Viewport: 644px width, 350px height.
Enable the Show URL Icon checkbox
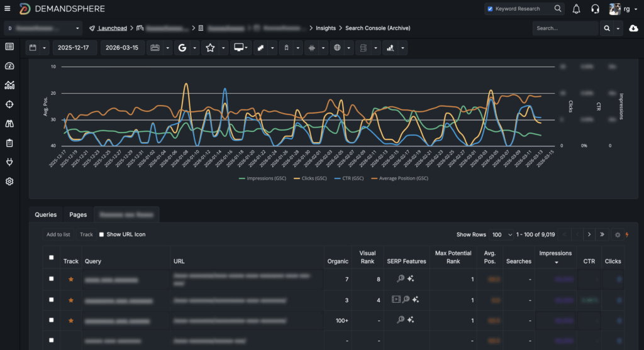click(x=102, y=234)
